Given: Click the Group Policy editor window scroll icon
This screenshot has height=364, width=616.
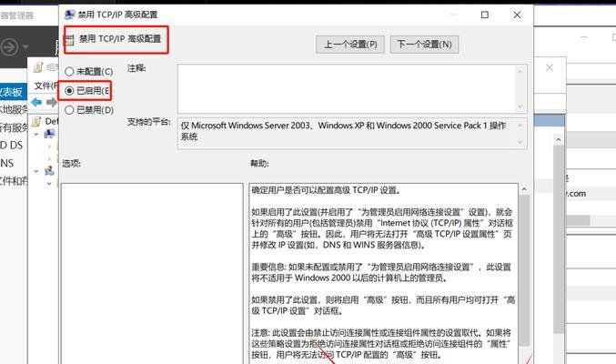Looking at the screenshot, I should (38, 67).
